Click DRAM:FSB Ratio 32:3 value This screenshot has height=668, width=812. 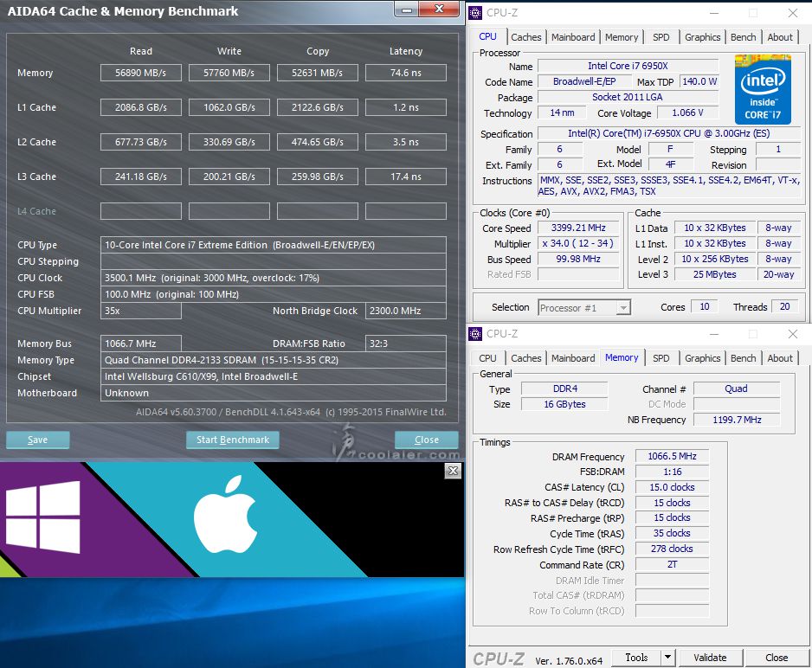click(x=405, y=344)
